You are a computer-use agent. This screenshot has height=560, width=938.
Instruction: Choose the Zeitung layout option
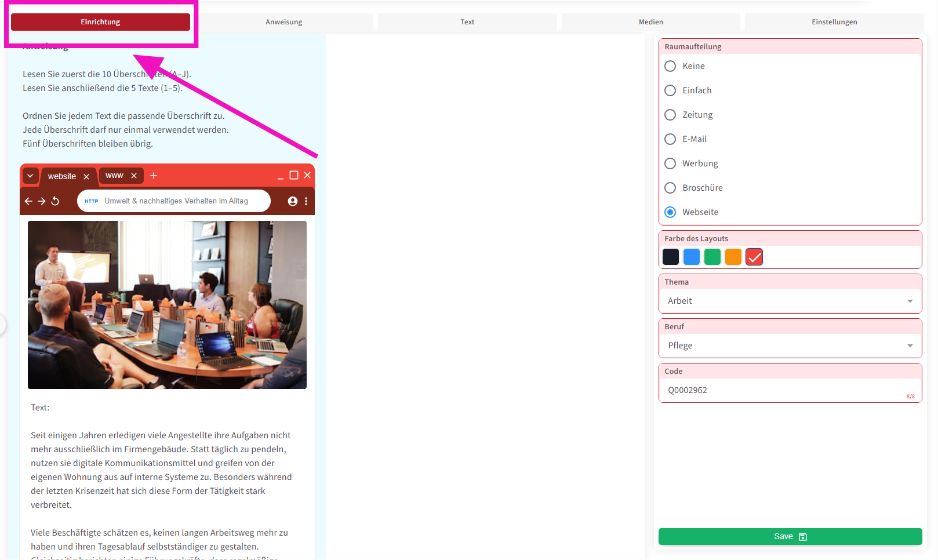click(670, 115)
